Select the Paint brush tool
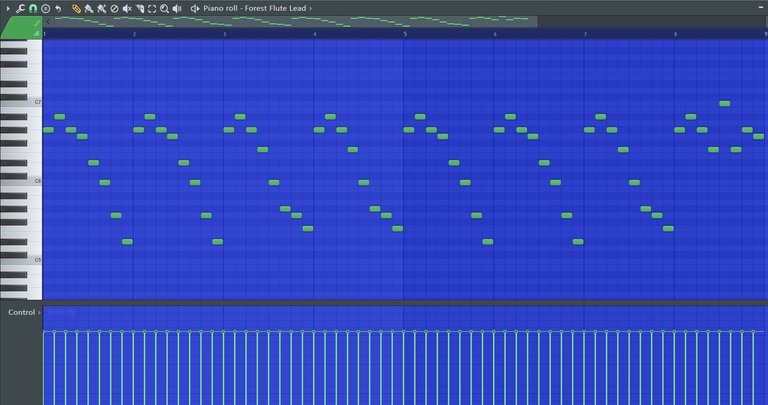The height and width of the screenshot is (405, 768). coord(89,8)
